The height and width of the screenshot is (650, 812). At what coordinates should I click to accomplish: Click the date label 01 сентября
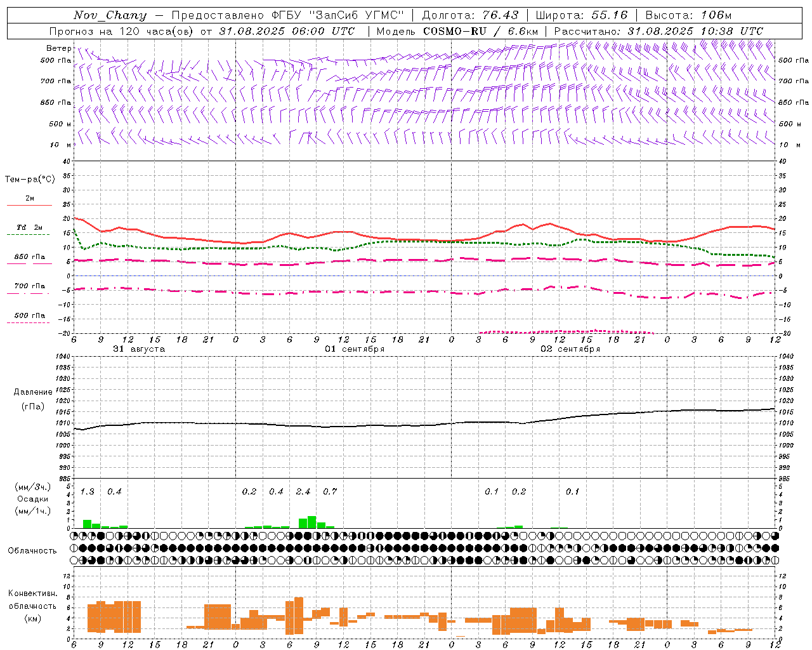(x=355, y=349)
